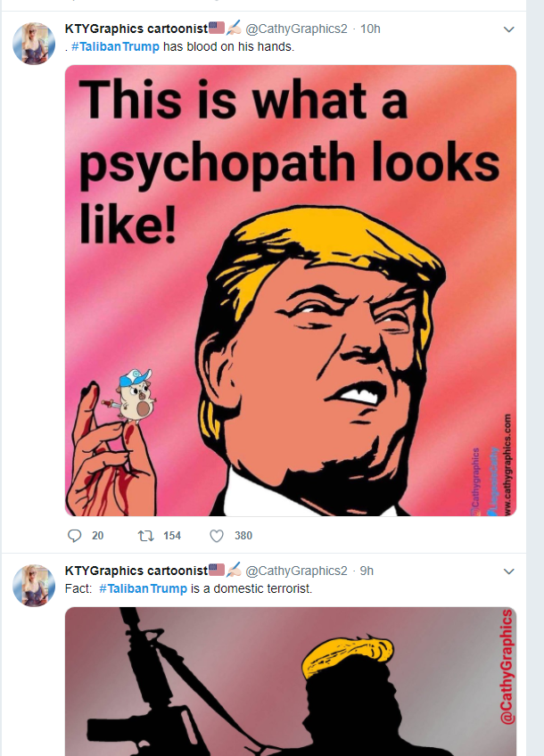Open the rifle silhouette cartoon image
544x756 pixels.
pyautogui.click(x=291, y=682)
